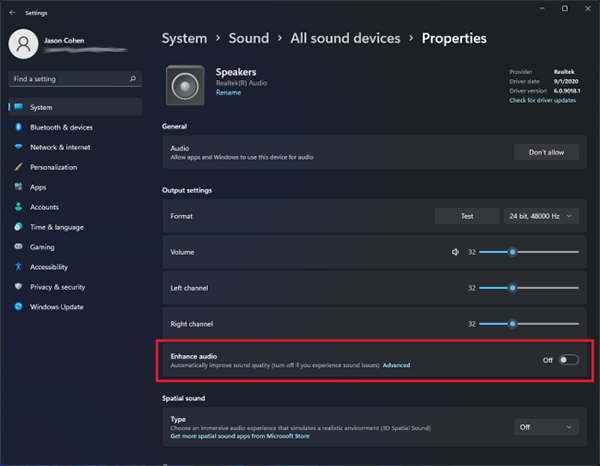600x466 pixels.
Task: Toggle the Enhance audio switch
Action: point(568,360)
